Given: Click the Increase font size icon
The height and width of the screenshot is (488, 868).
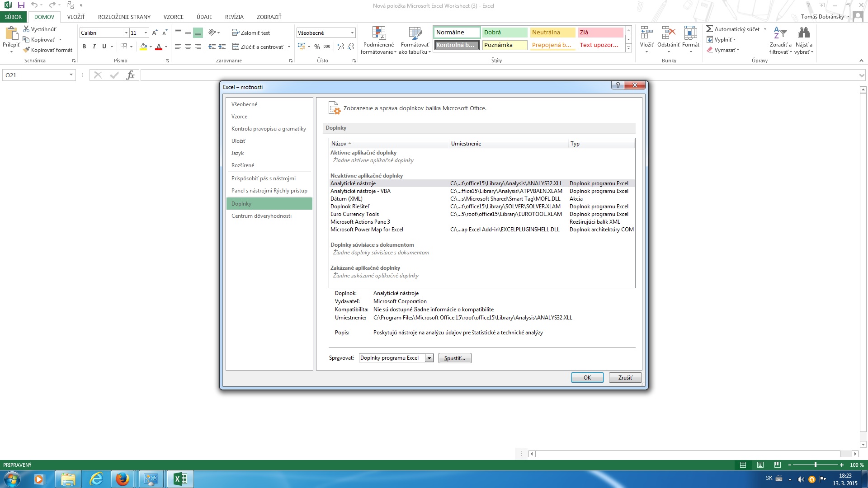Looking at the screenshot, I should click(155, 33).
